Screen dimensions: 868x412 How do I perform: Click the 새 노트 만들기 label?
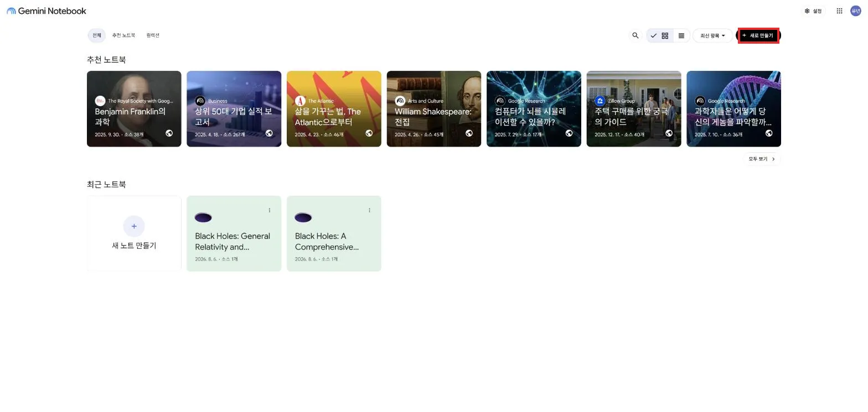(x=134, y=246)
